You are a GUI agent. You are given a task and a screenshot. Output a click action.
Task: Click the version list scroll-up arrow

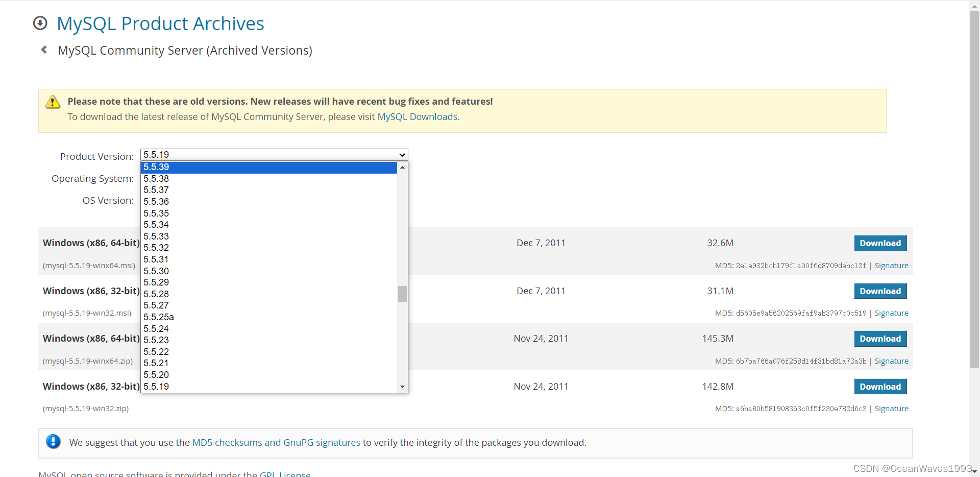402,168
